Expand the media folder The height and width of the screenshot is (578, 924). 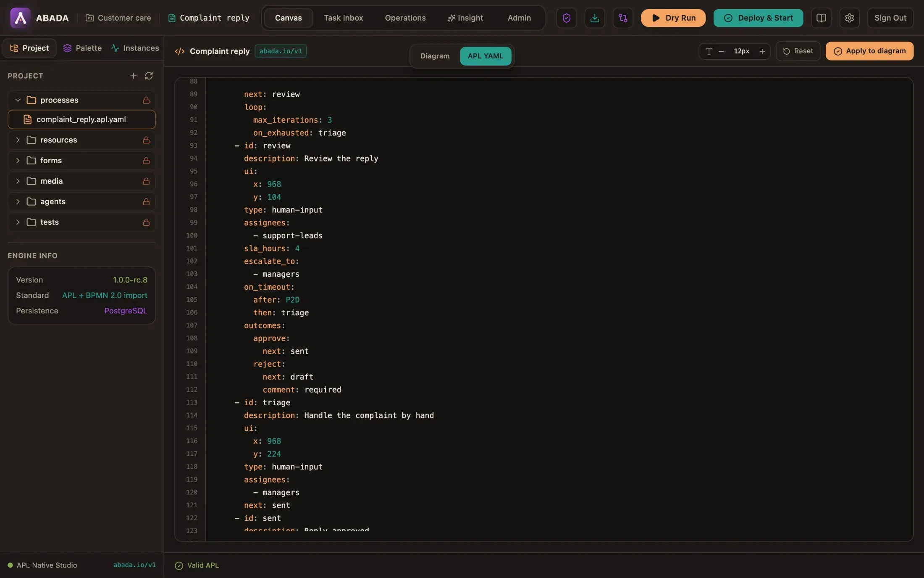pyautogui.click(x=18, y=181)
